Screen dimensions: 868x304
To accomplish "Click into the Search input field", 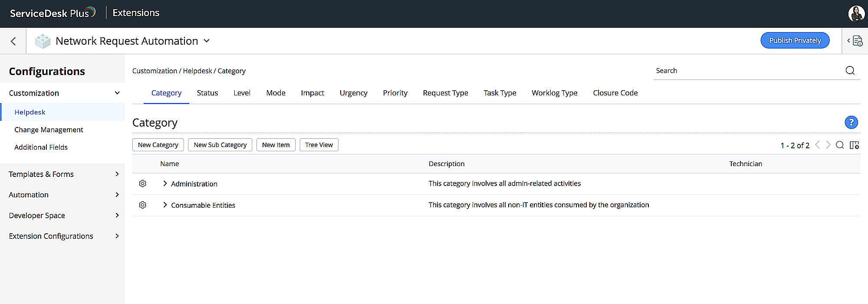I will click(746, 71).
